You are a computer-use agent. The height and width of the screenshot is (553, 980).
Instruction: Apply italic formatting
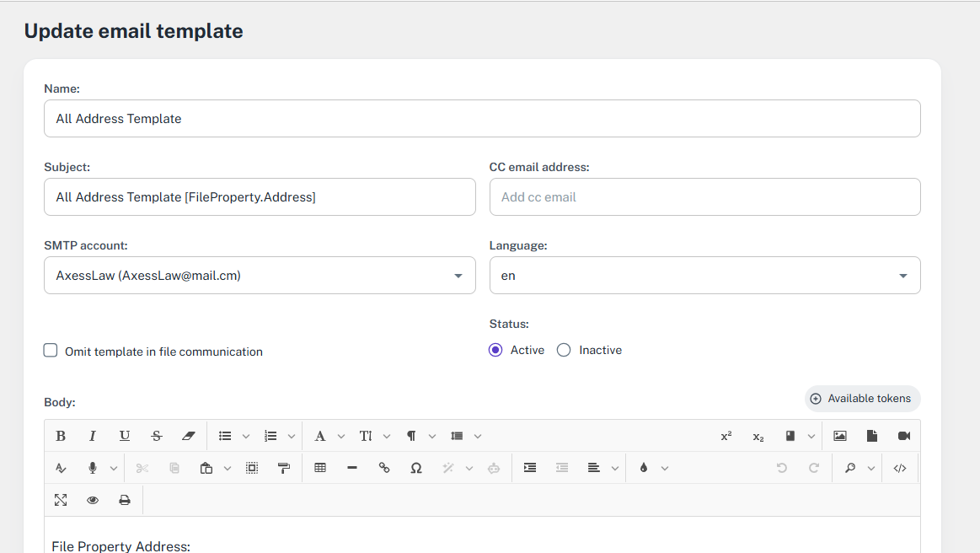click(93, 436)
